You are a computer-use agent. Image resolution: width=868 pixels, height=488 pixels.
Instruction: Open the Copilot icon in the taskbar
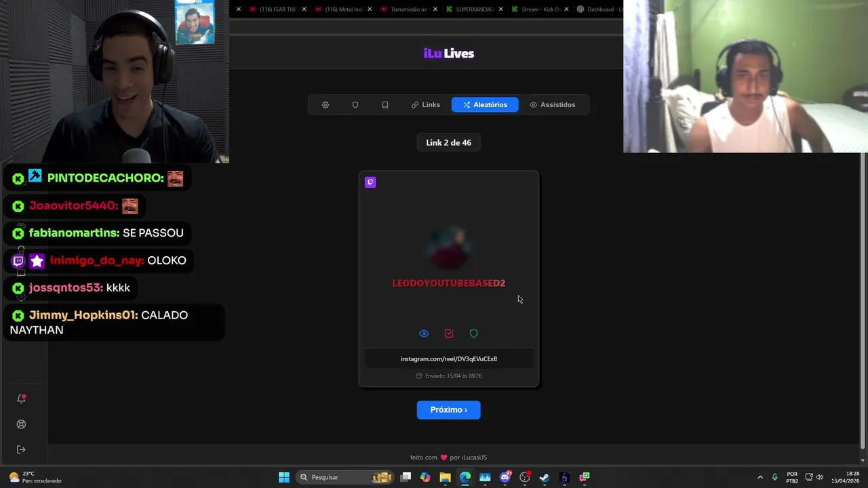tap(425, 477)
